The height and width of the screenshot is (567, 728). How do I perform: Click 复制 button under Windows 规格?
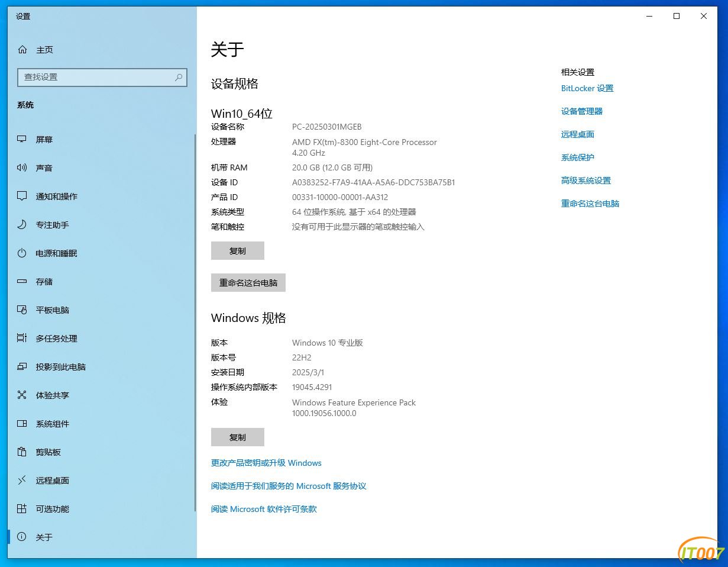pyautogui.click(x=238, y=437)
